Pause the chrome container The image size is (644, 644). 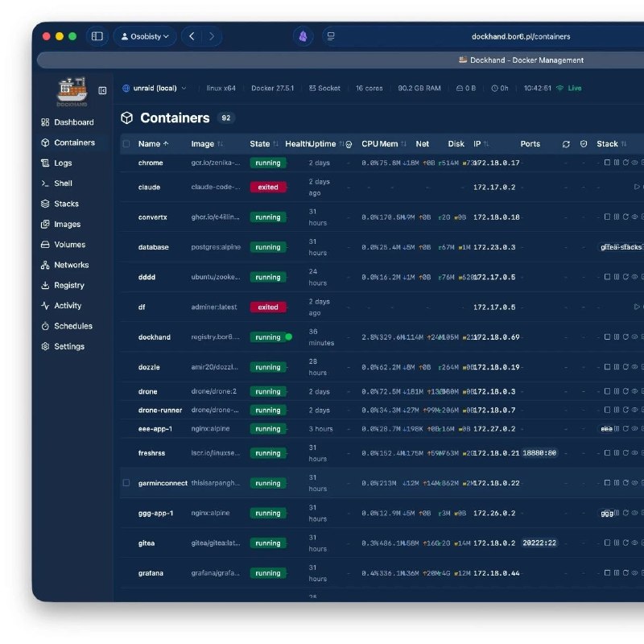(617, 163)
